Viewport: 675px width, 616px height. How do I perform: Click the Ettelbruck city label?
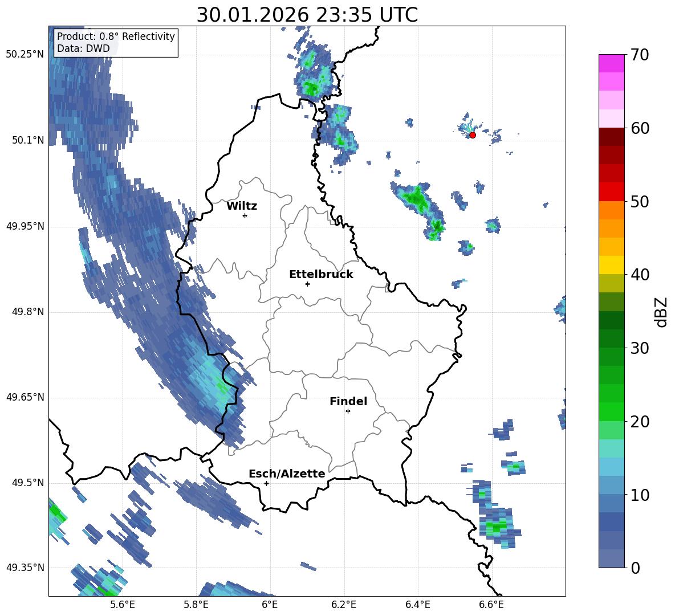[x=321, y=275]
